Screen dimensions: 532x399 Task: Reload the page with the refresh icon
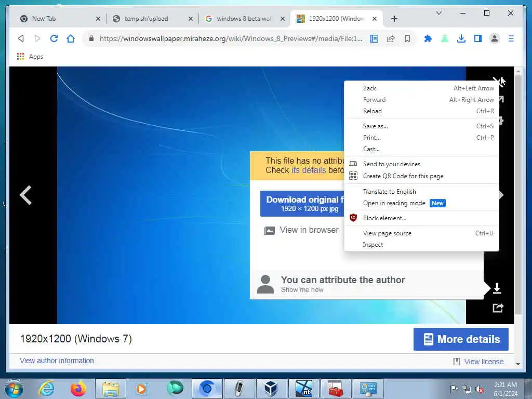coord(54,38)
